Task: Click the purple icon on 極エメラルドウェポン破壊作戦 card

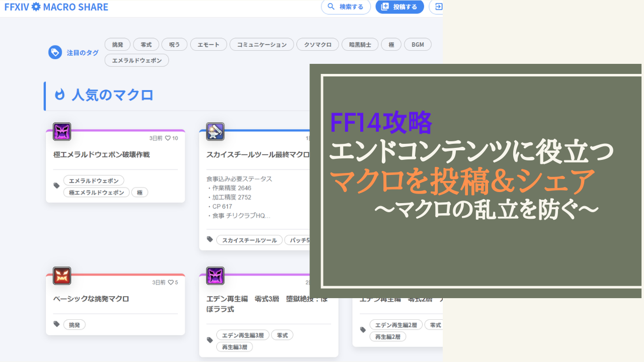Action: coord(62,132)
